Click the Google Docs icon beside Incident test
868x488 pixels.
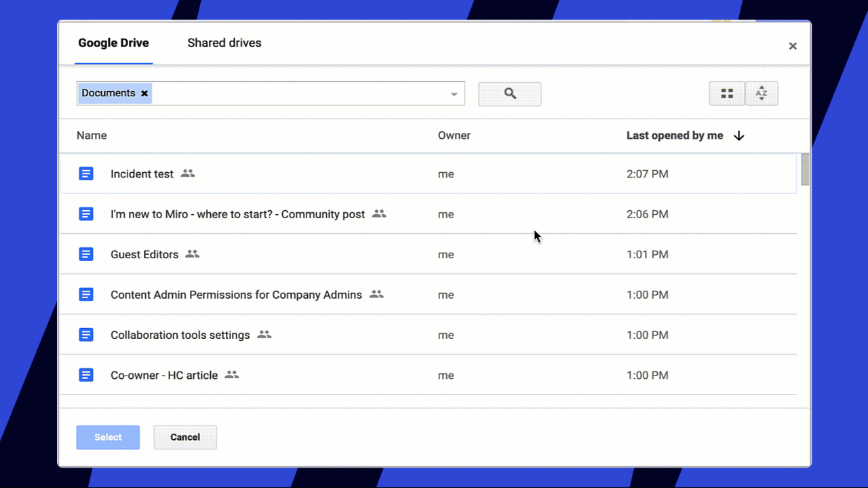click(86, 174)
